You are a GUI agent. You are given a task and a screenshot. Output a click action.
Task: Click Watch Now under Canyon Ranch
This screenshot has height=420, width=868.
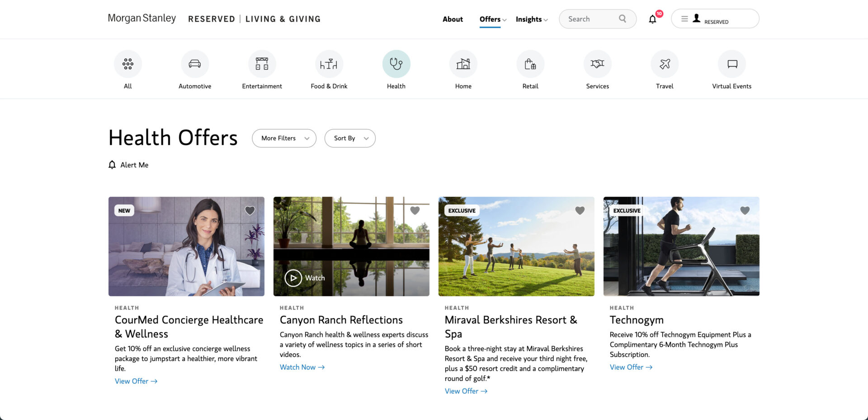click(302, 367)
